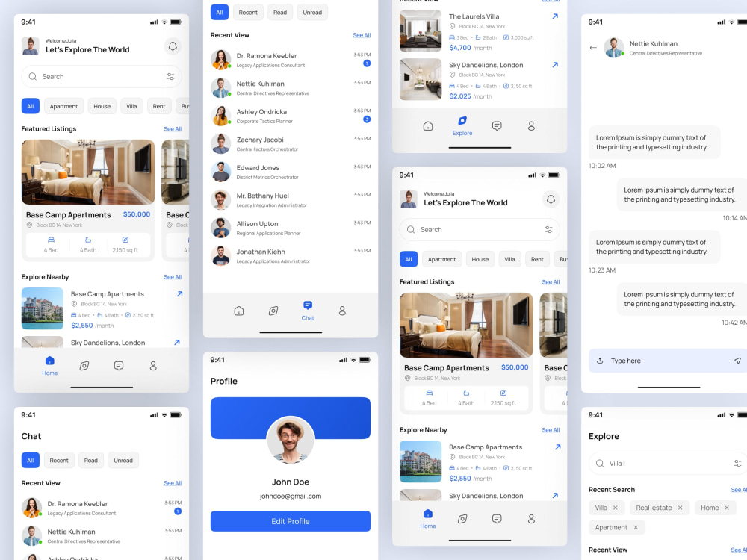Open John Doe's profile picture

pos(291,440)
